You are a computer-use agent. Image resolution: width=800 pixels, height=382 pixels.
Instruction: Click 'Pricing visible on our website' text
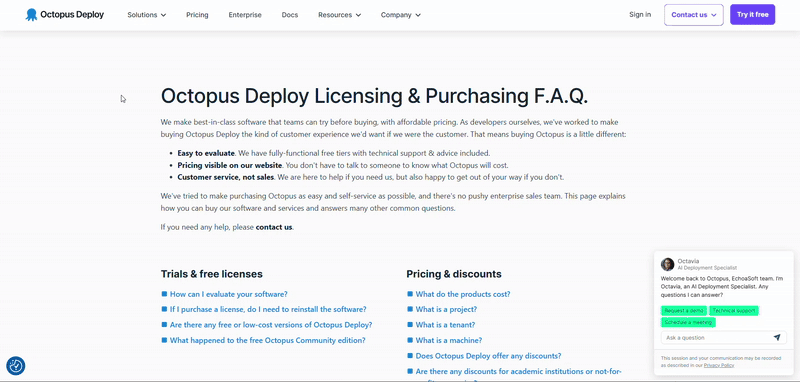(x=230, y=165)
